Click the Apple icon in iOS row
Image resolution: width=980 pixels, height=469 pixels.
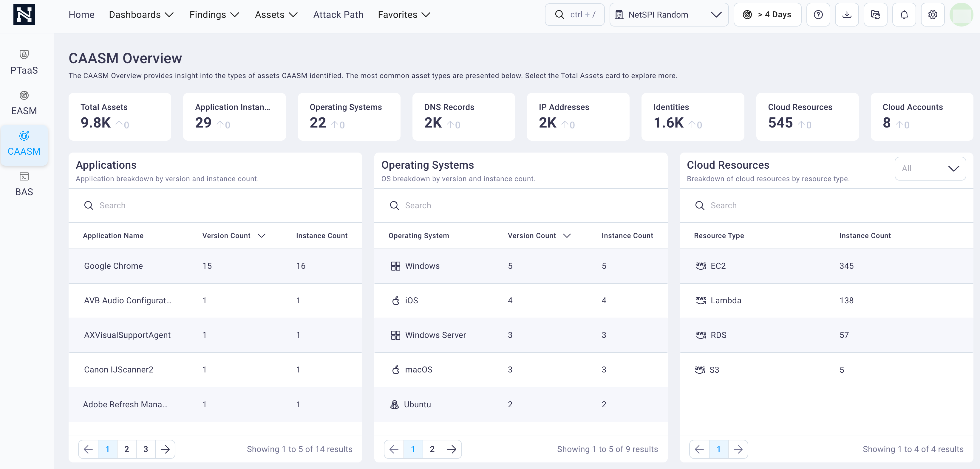click(396, 300)
